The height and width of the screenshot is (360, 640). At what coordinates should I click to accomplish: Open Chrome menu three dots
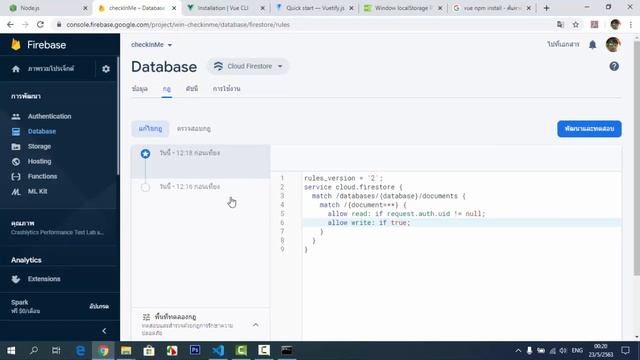tap(631, 24)
